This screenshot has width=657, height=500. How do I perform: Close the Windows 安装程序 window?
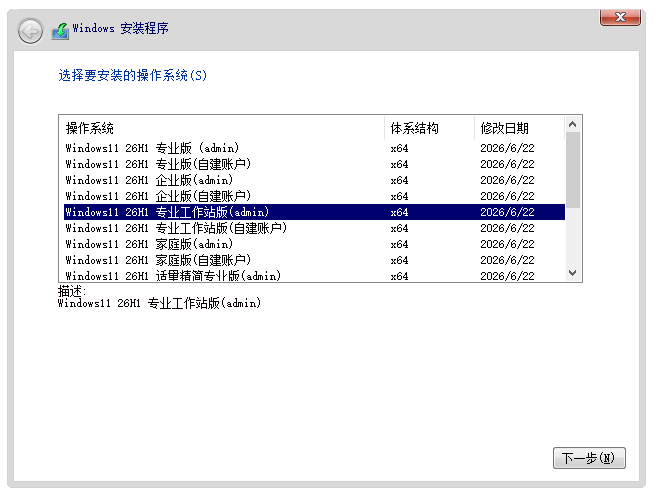620,17
